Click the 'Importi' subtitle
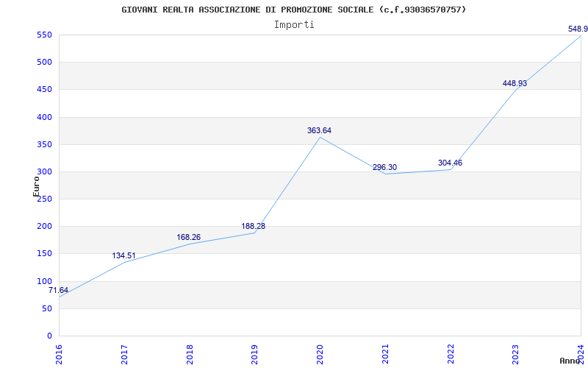 (x=294, y=25)
